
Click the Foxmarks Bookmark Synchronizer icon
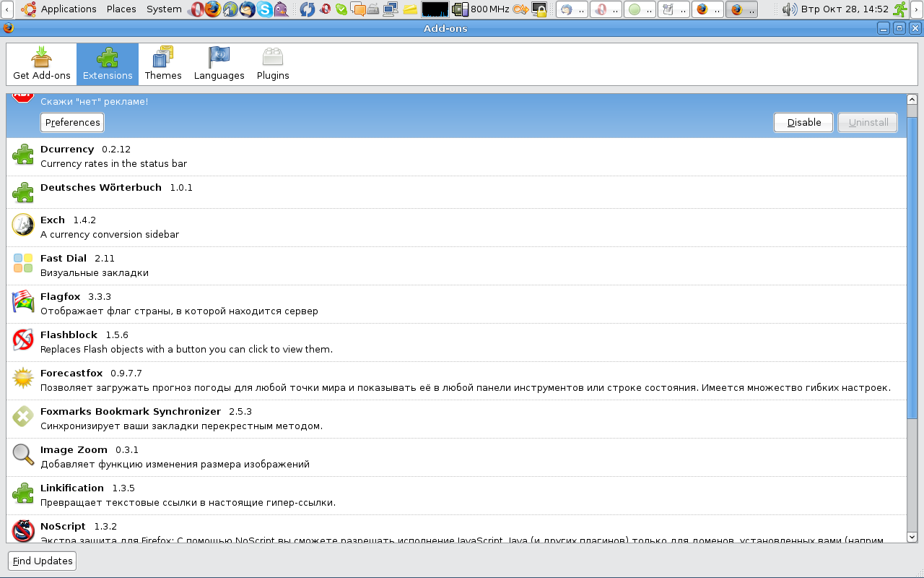tap(23, 416)
